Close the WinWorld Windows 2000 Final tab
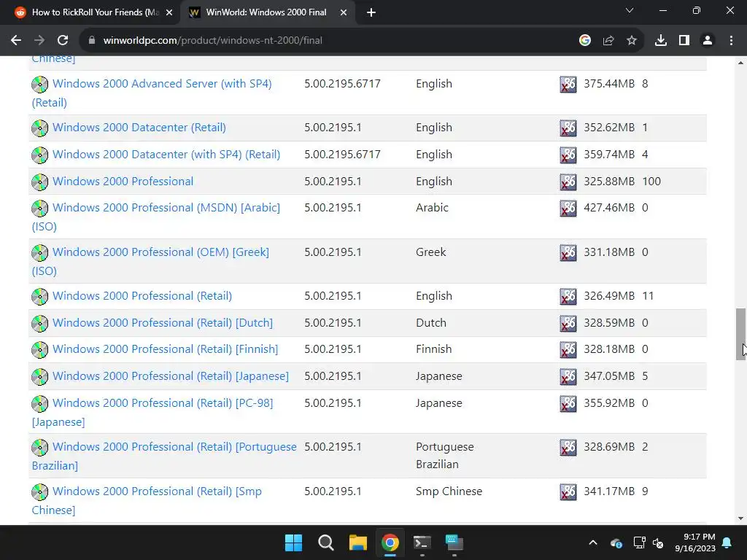The width and height of the screenshot is (747, 560). tap(344, 12)
